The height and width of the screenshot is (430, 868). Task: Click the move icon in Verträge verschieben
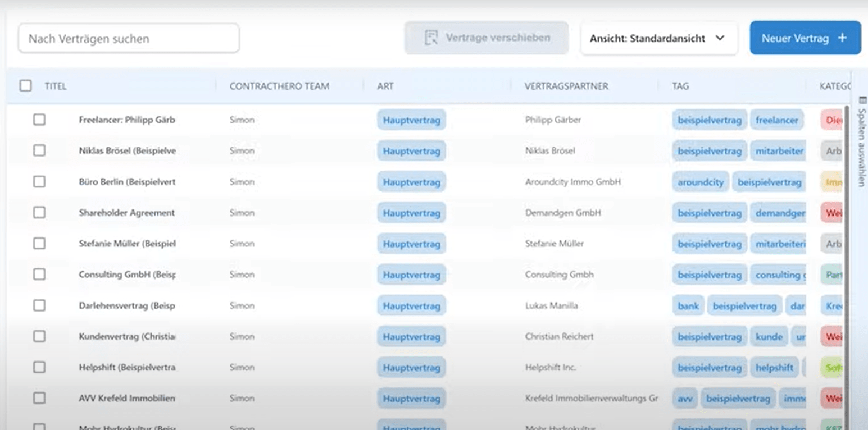431,38
